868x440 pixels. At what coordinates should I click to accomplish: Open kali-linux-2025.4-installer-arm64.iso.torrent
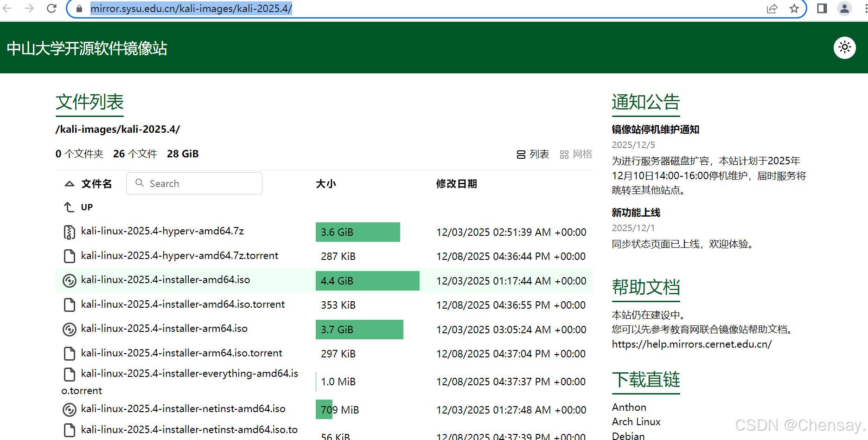point(181,353)
